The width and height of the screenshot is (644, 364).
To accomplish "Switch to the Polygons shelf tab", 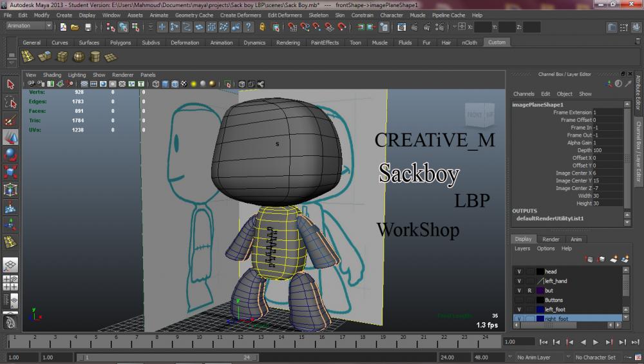I will (120, 43).
